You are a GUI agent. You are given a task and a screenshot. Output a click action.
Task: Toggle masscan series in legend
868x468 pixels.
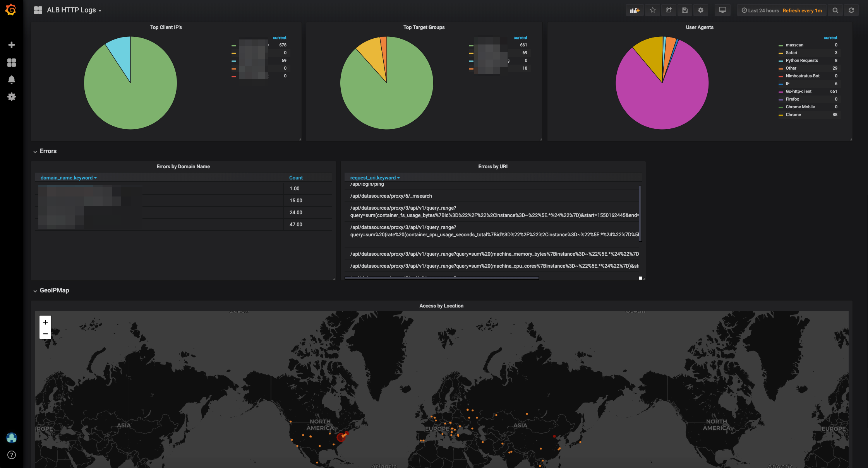click(x=794, y=45)
